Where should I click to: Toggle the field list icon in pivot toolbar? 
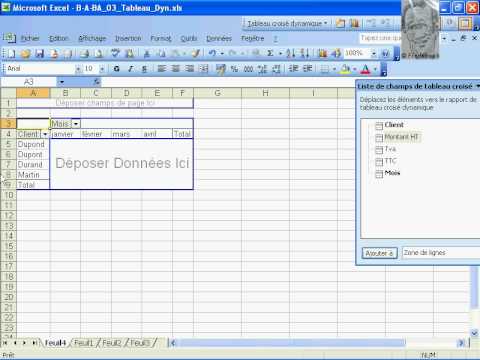tap(465, 23)
